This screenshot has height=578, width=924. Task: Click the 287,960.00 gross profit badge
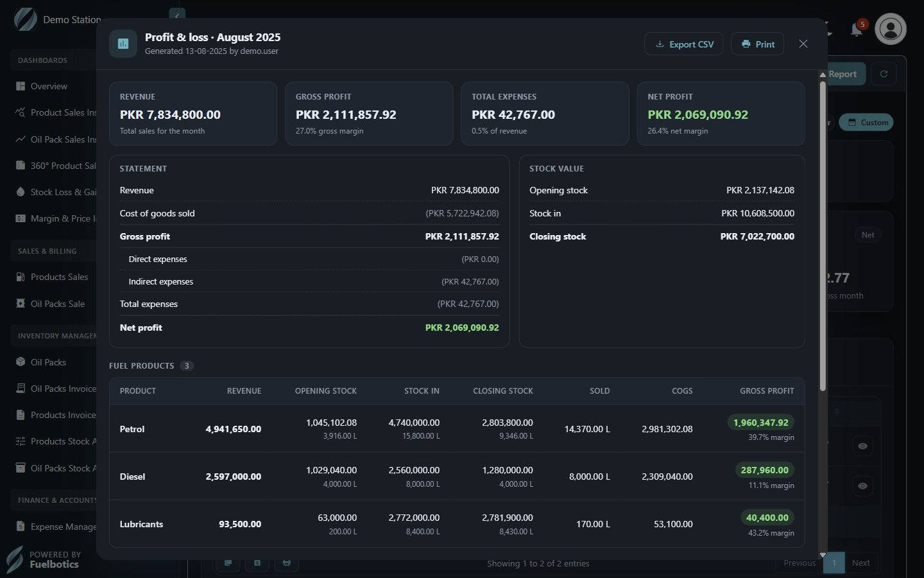point(764,470)
